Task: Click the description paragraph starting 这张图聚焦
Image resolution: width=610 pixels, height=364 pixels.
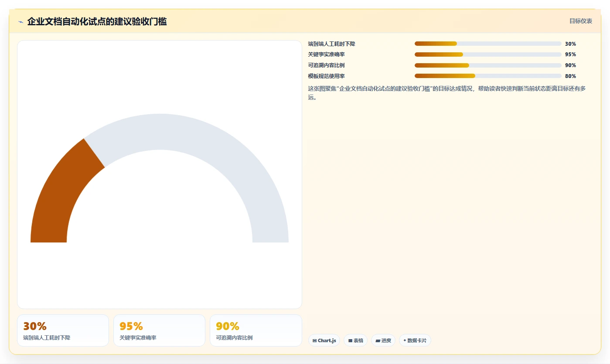Action: pyautogui.click(x=447, y=93)
